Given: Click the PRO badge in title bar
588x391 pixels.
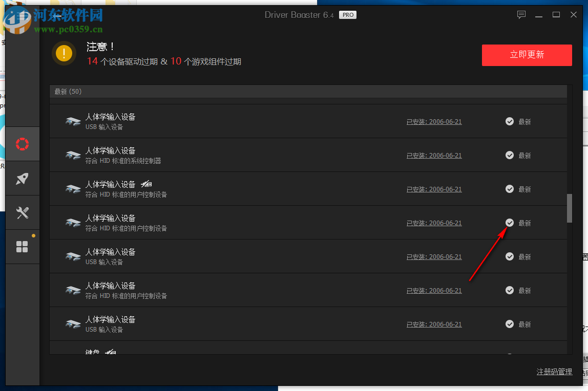Looking at the screenshot, I should click(348, 15).
